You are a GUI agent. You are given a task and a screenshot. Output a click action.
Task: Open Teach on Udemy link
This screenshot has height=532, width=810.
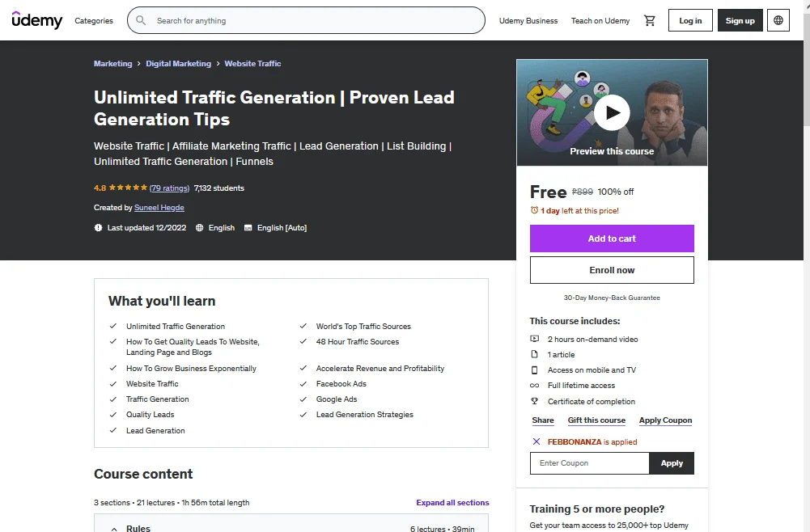click(600, 21)
